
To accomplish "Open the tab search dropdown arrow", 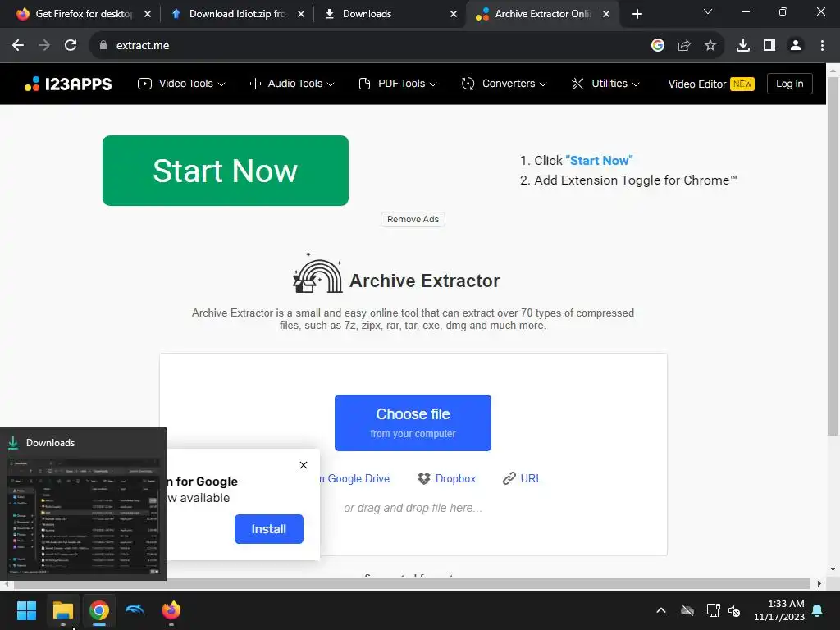I will tap(708, 11).
